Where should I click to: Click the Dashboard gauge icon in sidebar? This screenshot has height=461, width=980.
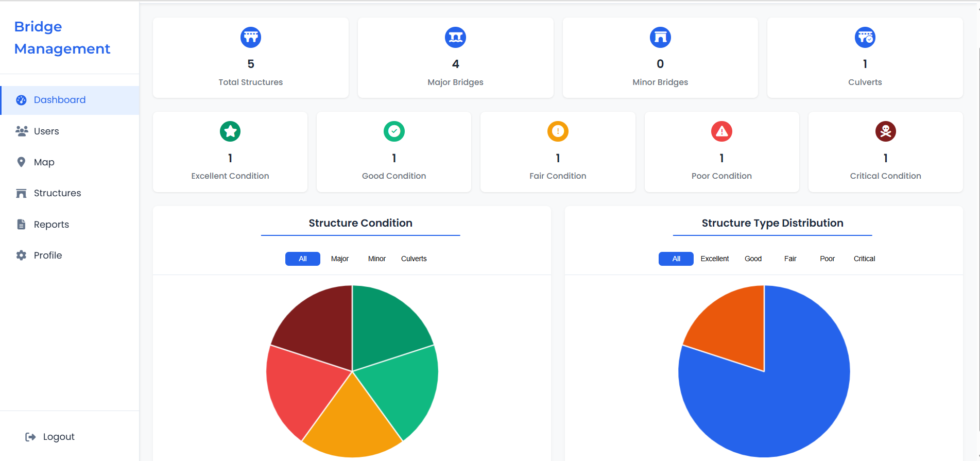(21, 100)
